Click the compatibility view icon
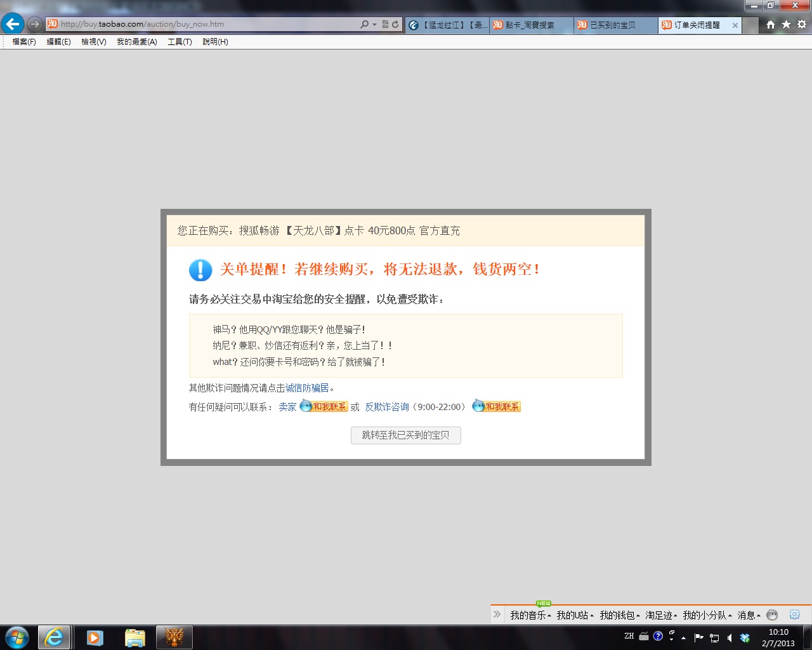Image resolution: width=812 pixels, height=650 pixels. click(x=385, y=24)
